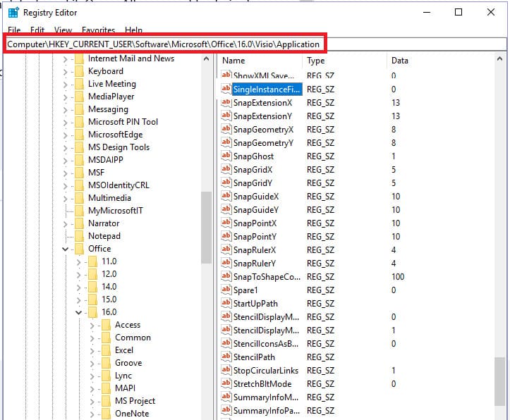Select the SnapGeometryY value
510x420 pixels.
263,143
